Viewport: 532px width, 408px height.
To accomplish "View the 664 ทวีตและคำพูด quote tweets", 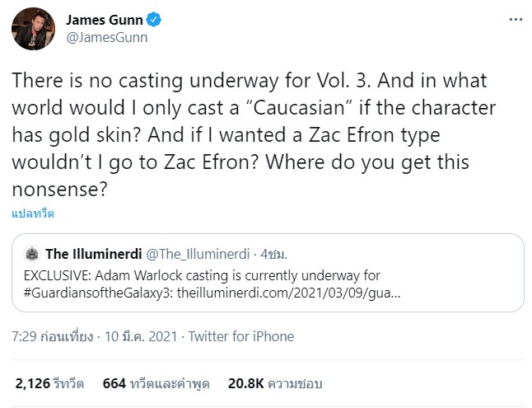I will pyautogui.click(x=157, y=383).
